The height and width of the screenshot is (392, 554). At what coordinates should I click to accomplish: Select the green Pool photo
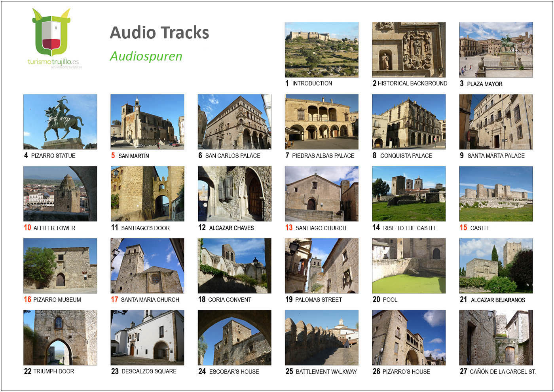tap(409, 266)
